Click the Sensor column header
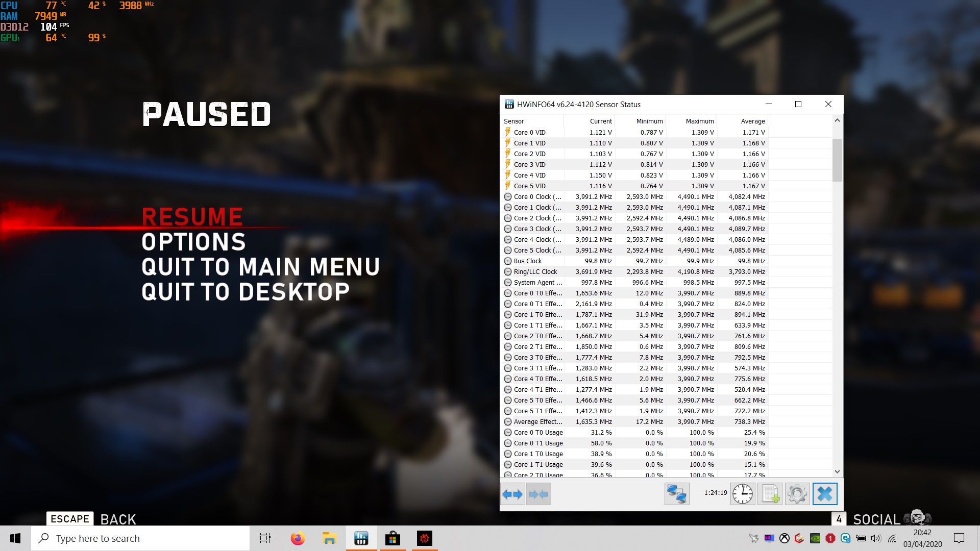This screenshot has width=980, height=551. coord(533,121)
